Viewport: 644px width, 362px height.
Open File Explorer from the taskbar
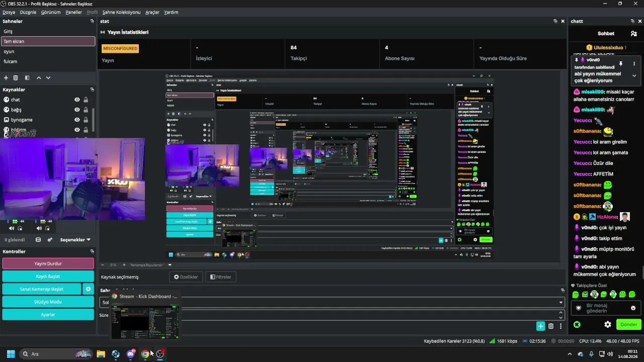tap(101, 354)
